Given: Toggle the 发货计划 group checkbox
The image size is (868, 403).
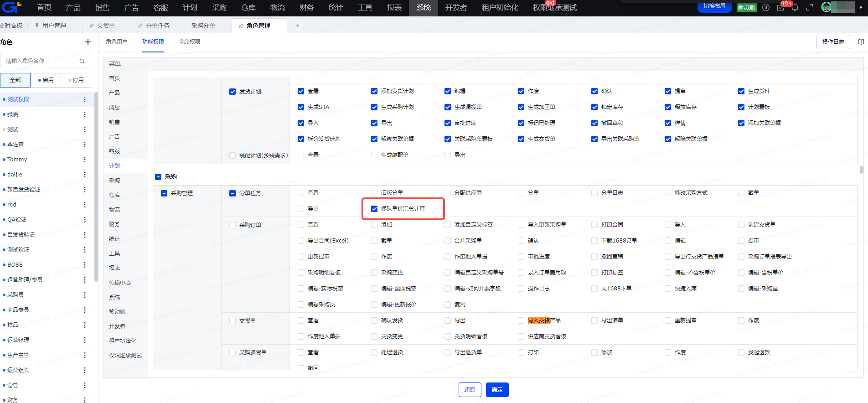Looking at the screenshot, I should pos(232,92).
